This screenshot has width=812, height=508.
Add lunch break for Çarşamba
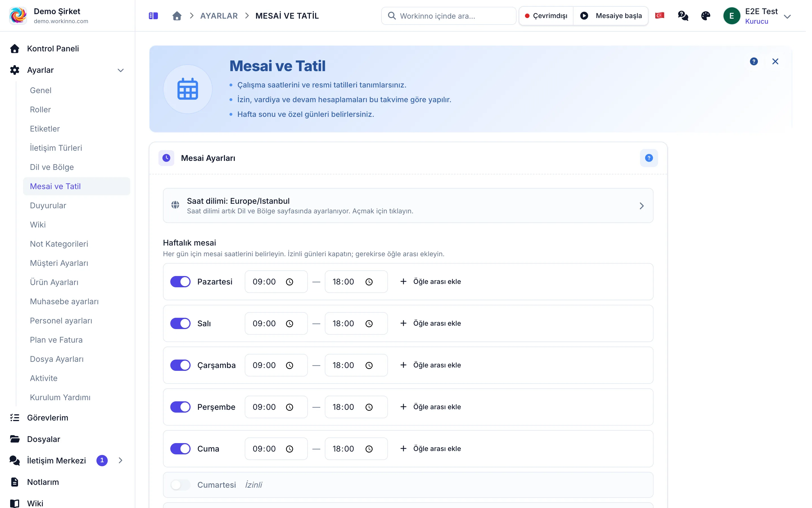(431, 365)
